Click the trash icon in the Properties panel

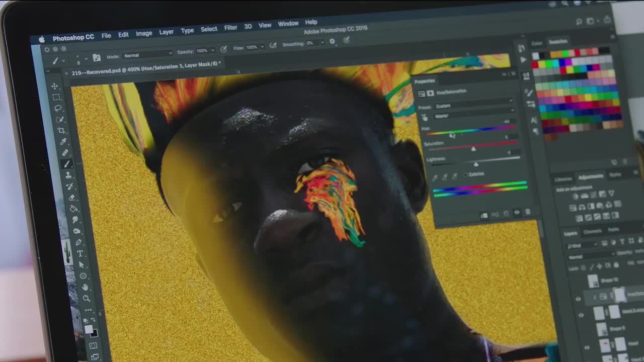click(x=527, y=212)
